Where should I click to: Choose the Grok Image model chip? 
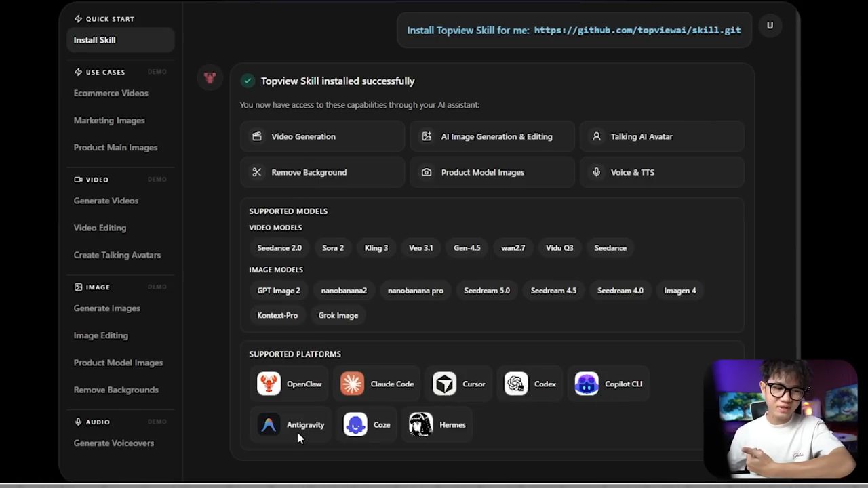[x=338, y=315]
